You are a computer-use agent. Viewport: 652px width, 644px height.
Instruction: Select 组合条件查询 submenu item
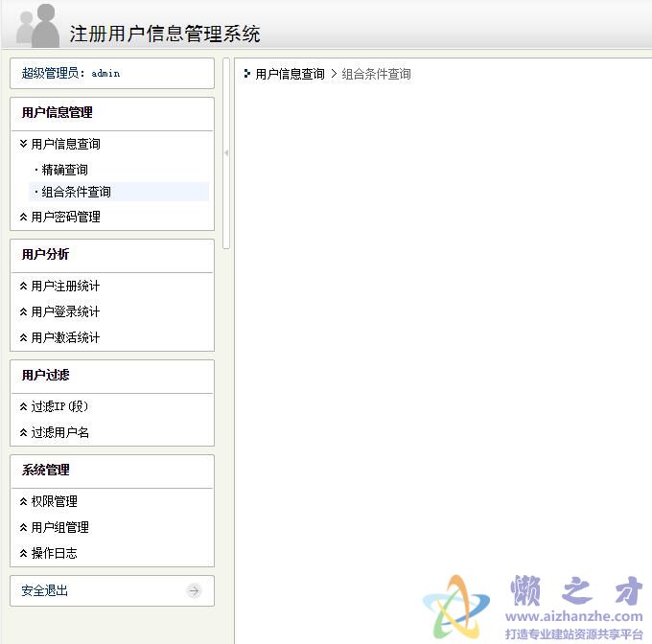click(76, 192)
